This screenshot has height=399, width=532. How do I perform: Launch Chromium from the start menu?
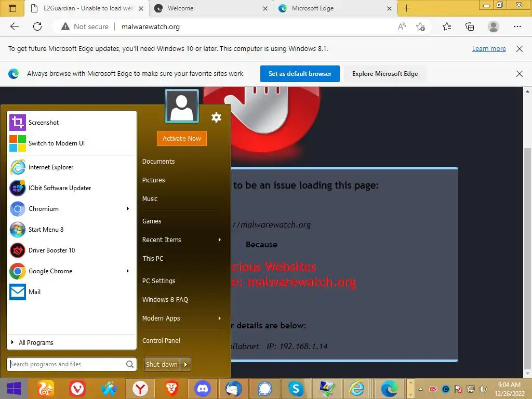pos(66,209)
